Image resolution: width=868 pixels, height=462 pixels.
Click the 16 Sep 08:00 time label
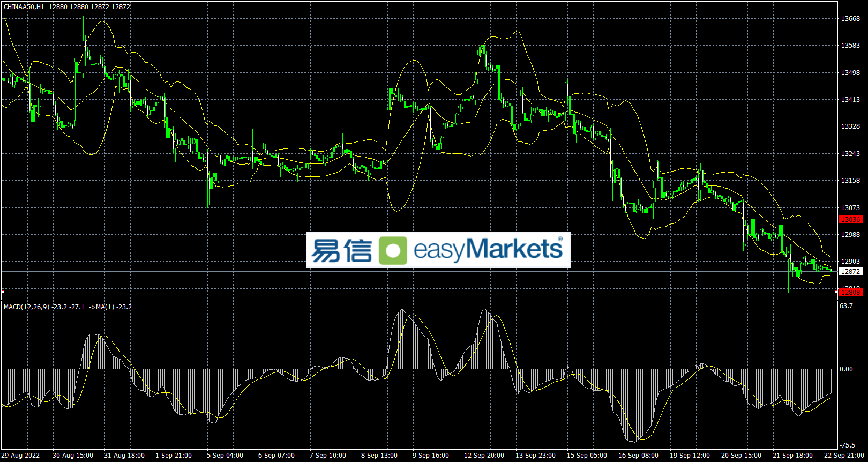coord(638,456)
